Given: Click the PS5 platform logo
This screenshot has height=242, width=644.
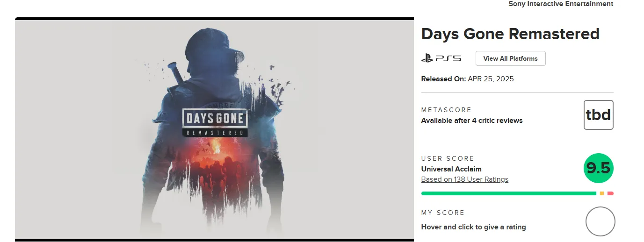Looking at the screenshot, I should coord(441,58).
